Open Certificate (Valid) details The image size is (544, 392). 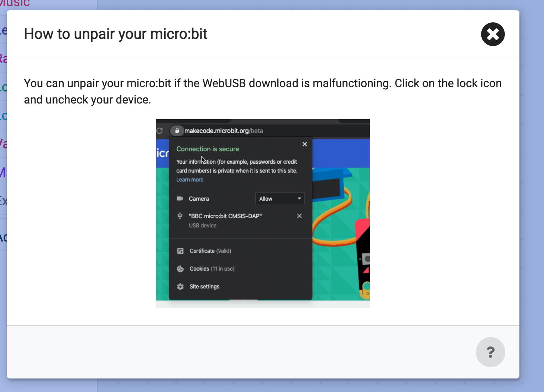[x=210, y=251]
